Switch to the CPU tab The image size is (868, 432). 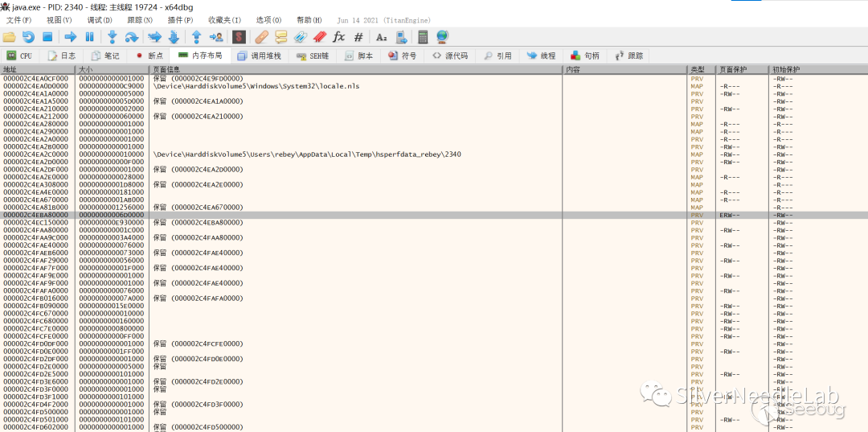tap(20, 56)
